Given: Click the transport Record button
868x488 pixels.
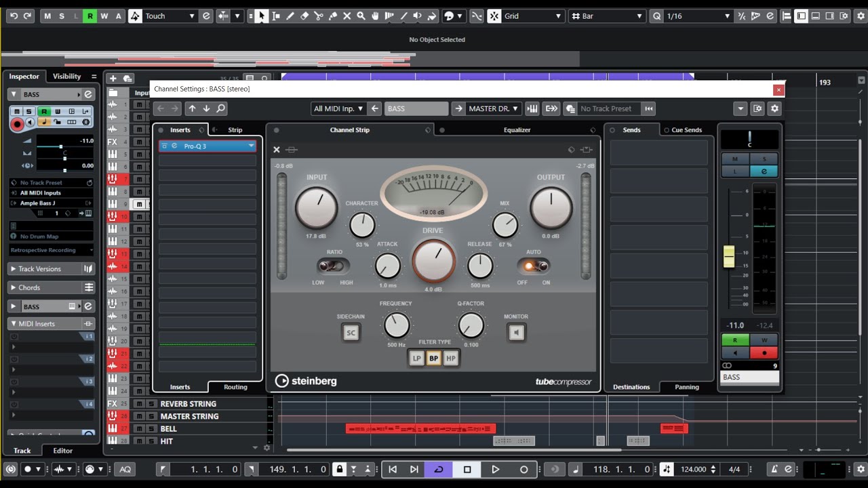Looking at the screenshot, I should [524, 469].
